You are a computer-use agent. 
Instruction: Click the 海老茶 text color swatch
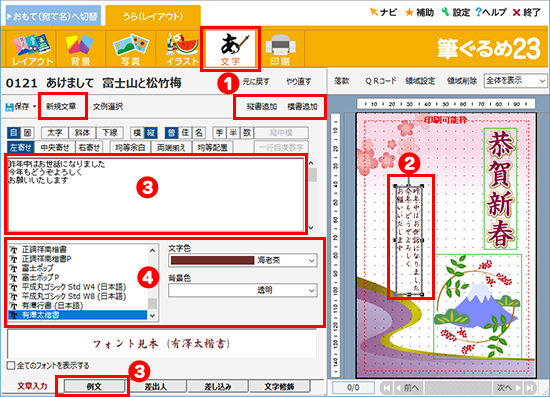(212, 260)
